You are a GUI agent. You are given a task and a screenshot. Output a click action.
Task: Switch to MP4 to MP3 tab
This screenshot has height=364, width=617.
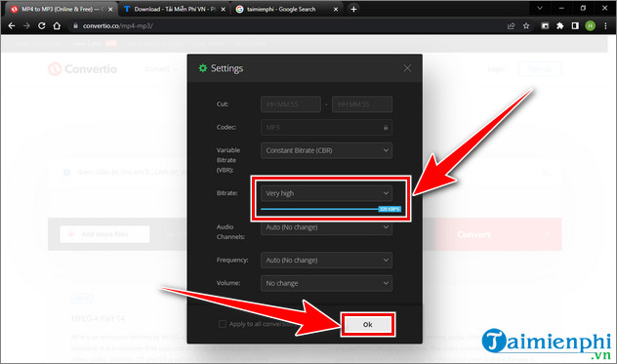pos(62,9)
